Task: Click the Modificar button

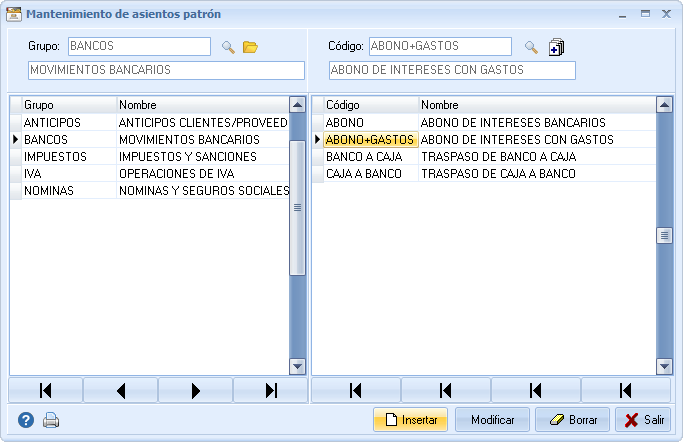Action: coord(492,420)
